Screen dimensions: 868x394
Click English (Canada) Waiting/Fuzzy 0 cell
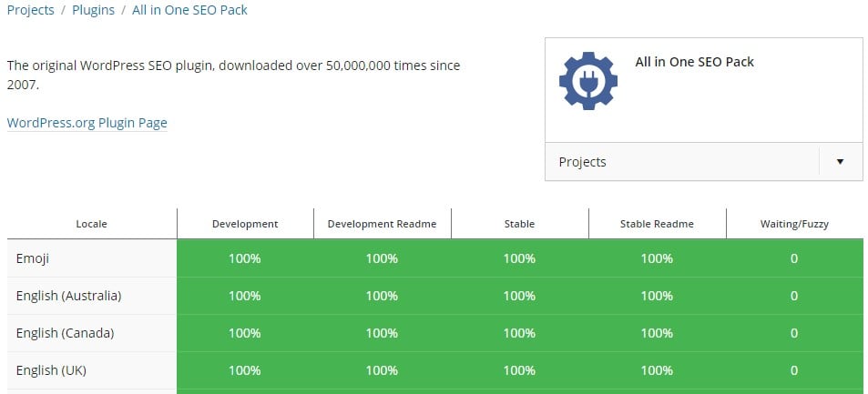click(x=794, y=333)
